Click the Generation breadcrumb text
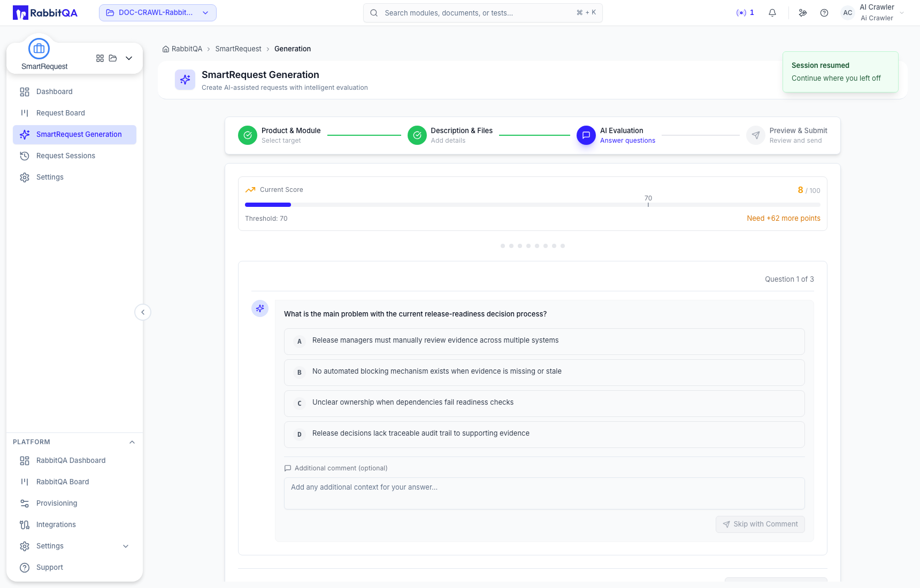The width and height of the screenshot is (920, 588). point(293,49)
